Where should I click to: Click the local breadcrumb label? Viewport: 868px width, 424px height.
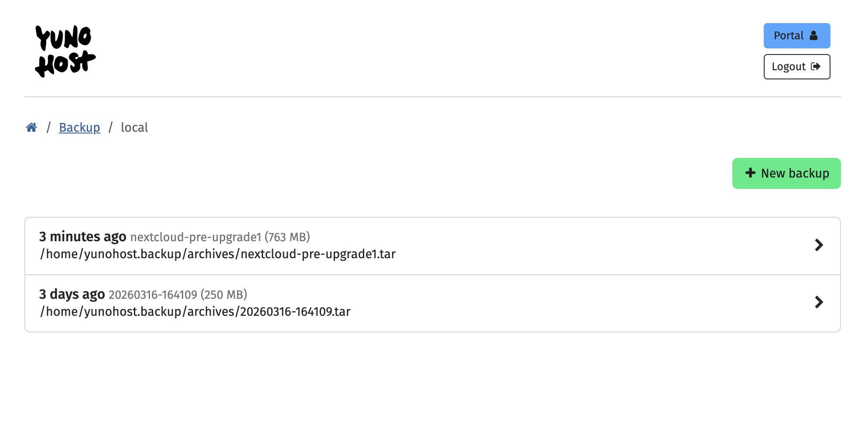tap(134, 127)
